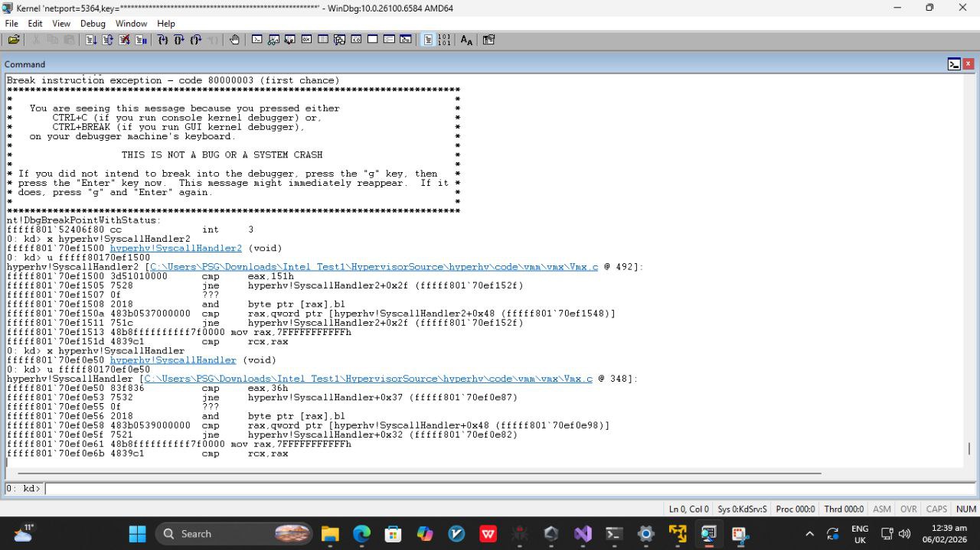Click the Open Source File toolbar icon

coord(14,40)
